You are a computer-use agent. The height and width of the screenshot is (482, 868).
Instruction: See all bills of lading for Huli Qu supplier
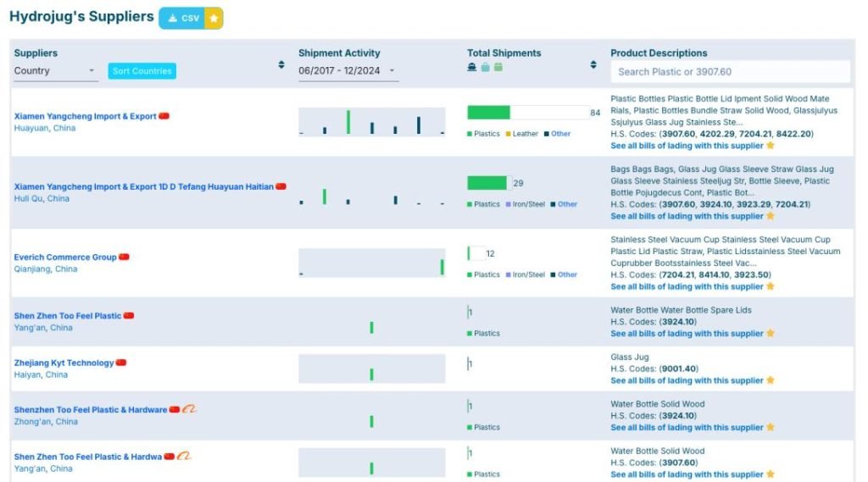pyautogui.click(x=687, y=216)
